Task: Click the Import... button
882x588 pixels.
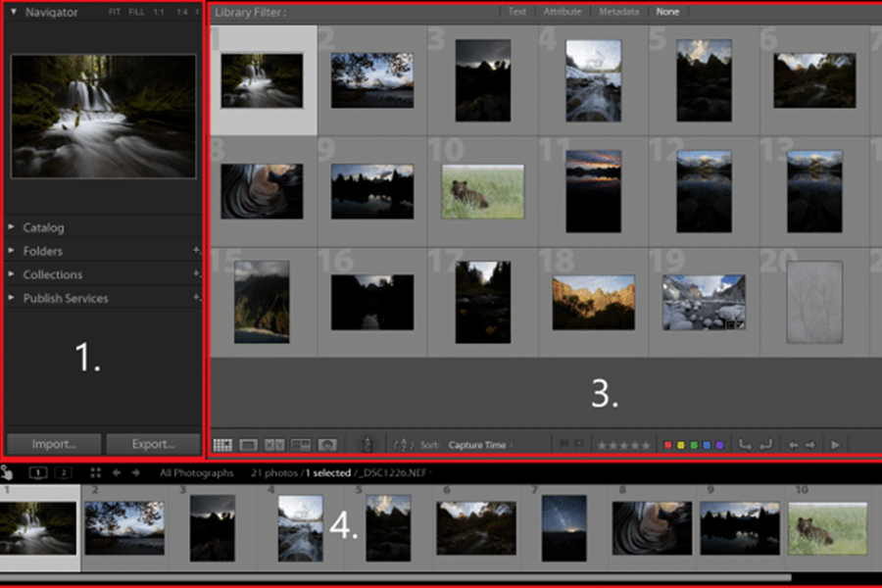Action: tap(52, 443)
